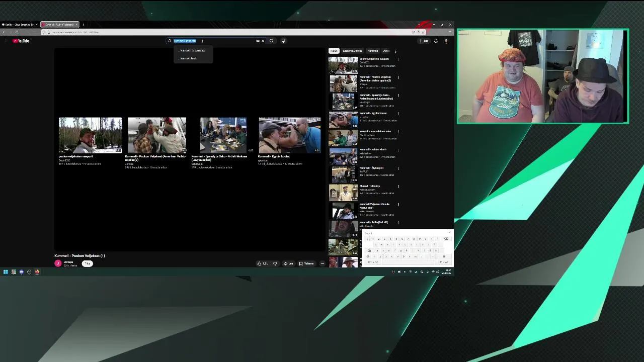Click inside the YouTube search field
This screenshot has height=362, width=644.
click(215, 41)
